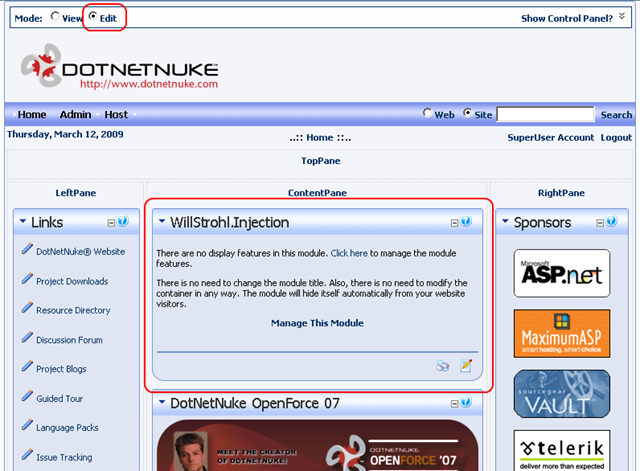Open help icon in WillStrohl.Injection module header
This screenshot has width=640, height=471.
466,222
